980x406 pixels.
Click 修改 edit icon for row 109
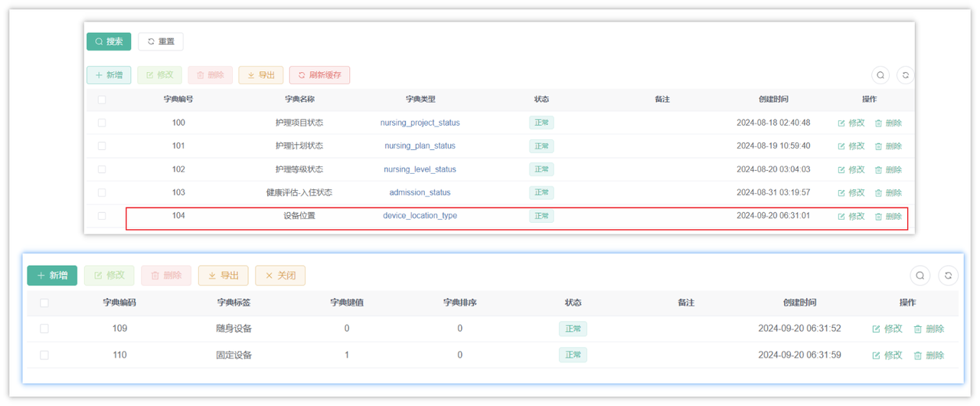887,329
